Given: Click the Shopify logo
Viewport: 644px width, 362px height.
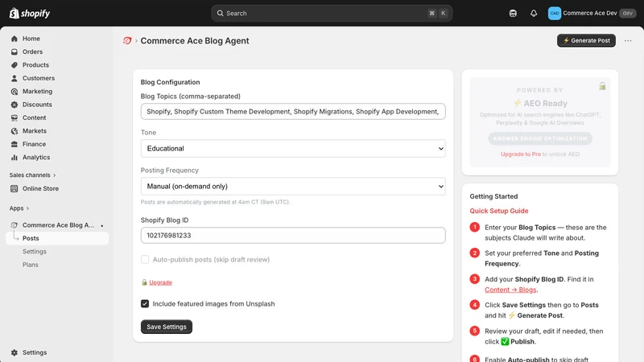Looking at the screenshot, I should (30, 13).
